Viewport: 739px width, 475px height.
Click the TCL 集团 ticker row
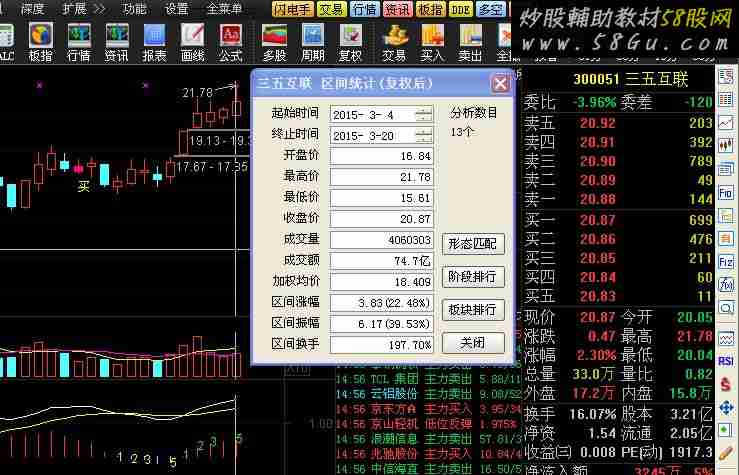tap(429, 379)
